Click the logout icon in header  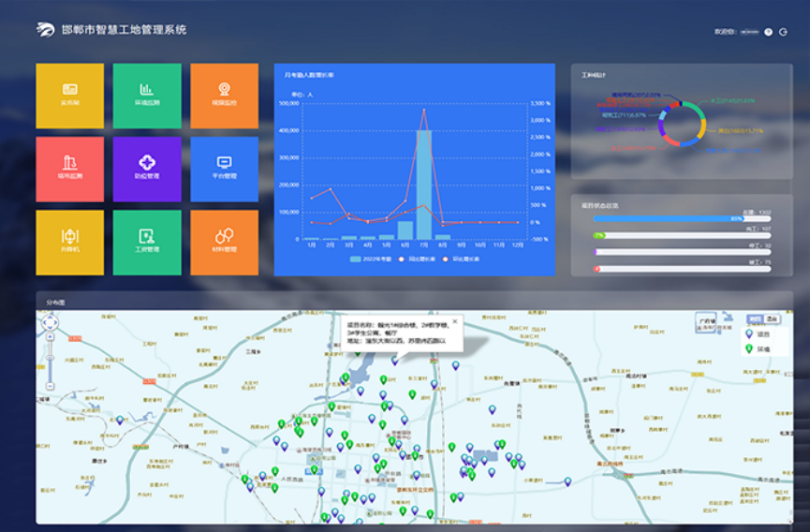coord(783,32)
